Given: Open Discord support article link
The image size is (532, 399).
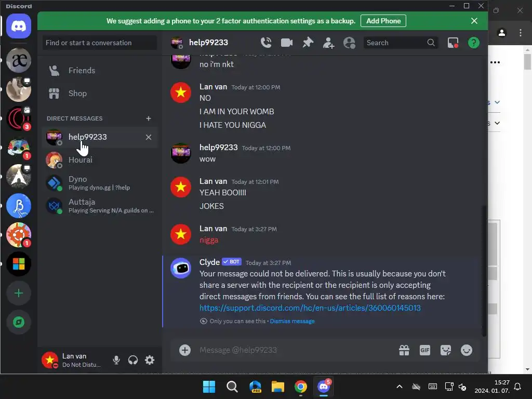Looking at the screenshot, I should pos(310,308).
